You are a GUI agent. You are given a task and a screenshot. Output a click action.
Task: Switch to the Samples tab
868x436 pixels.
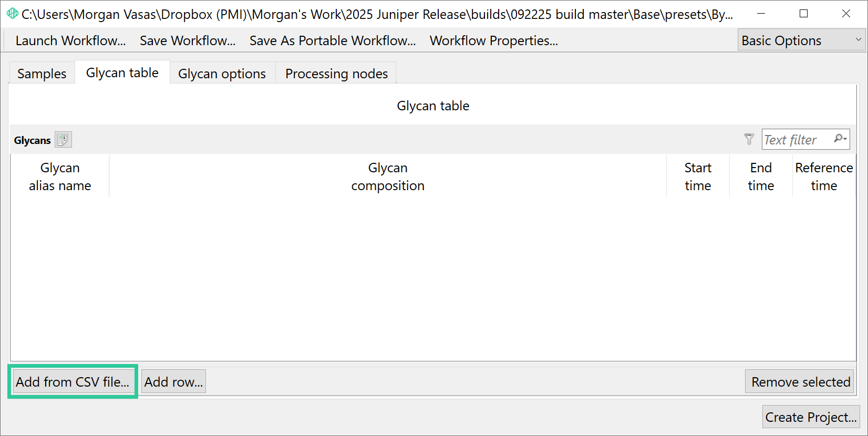(42, 74)
